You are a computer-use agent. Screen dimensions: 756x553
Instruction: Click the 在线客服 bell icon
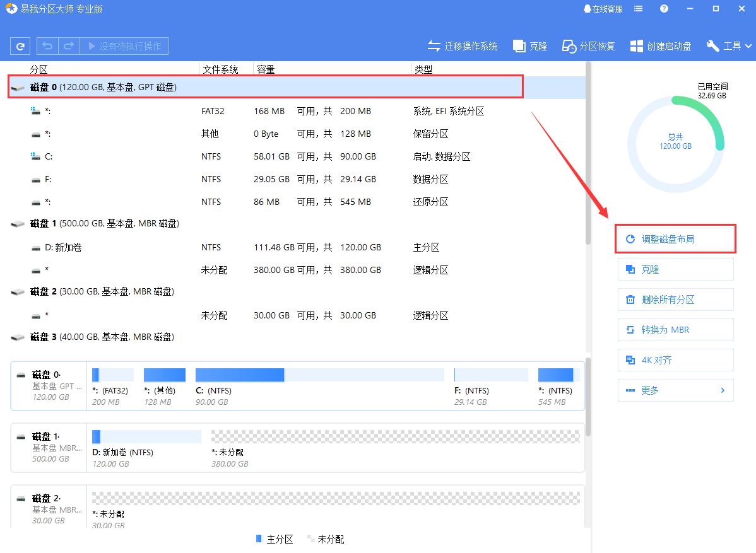(588, 8)
